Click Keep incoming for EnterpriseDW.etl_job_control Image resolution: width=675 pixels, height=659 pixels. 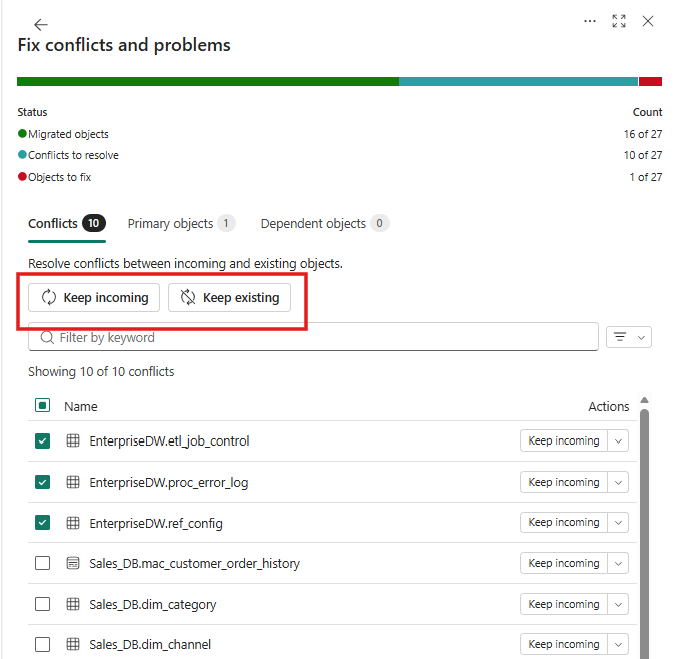[564, 441]
